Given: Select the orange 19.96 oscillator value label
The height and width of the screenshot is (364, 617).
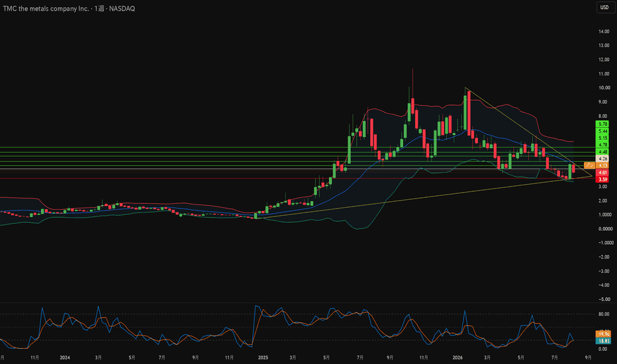Looking at the screenshot, I should [603, 334].
